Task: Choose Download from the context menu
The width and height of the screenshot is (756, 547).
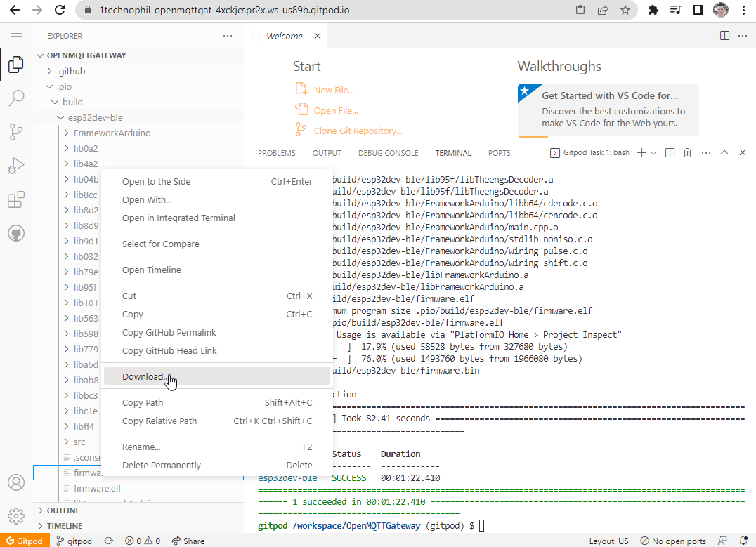Action: [x=144, y=376]
